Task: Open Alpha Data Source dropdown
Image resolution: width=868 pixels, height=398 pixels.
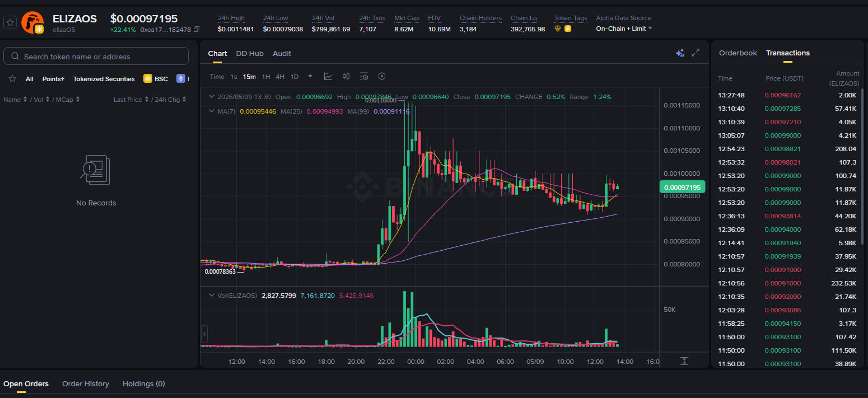Action: pyautogui.click(x=624, y=29)
